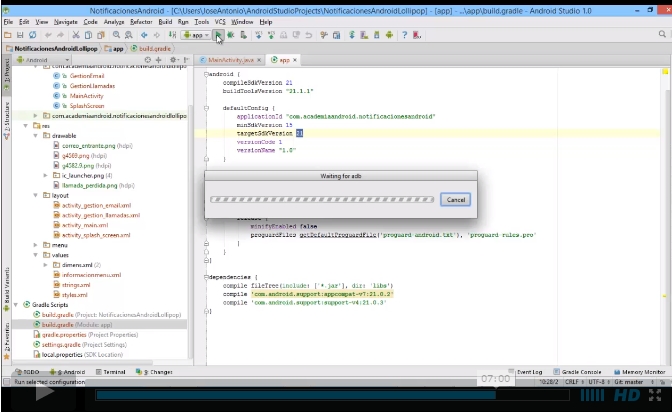Collapse the drawable folder

pos(36,135)
